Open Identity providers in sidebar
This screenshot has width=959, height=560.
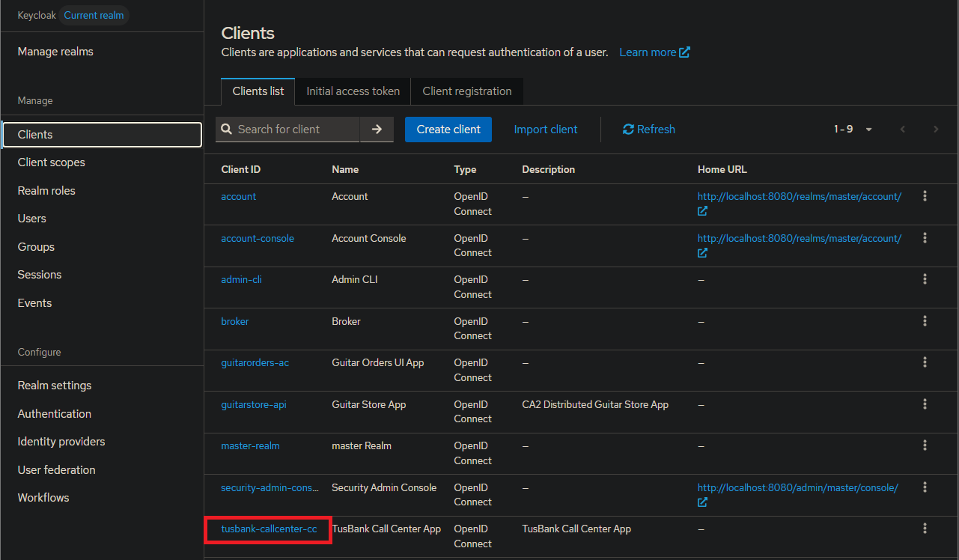click(x=61, y=442)
